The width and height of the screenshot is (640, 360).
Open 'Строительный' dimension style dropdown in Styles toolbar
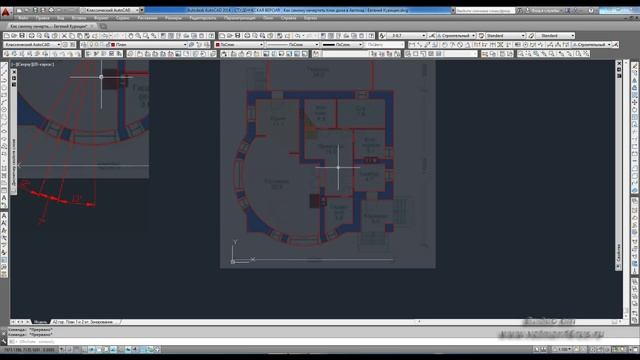[x=456, y=36]
